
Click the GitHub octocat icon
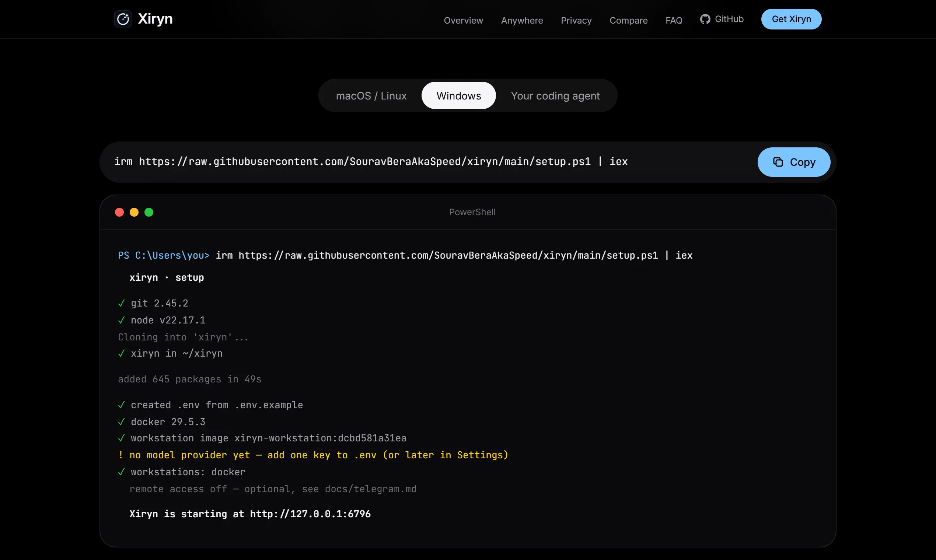(x=705, y=19)
